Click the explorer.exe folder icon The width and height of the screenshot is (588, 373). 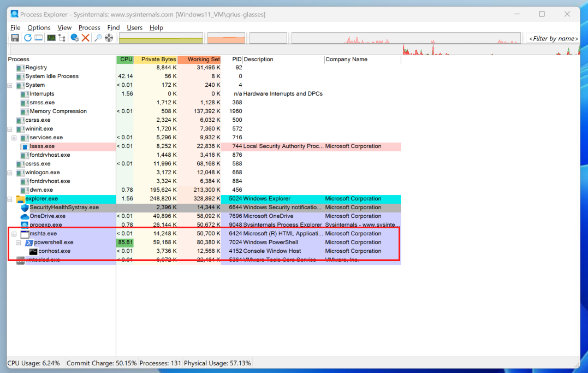[x=21, y=199]
